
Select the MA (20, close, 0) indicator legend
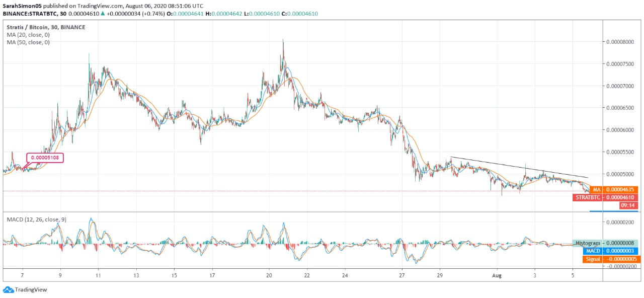tap(28, 35)
